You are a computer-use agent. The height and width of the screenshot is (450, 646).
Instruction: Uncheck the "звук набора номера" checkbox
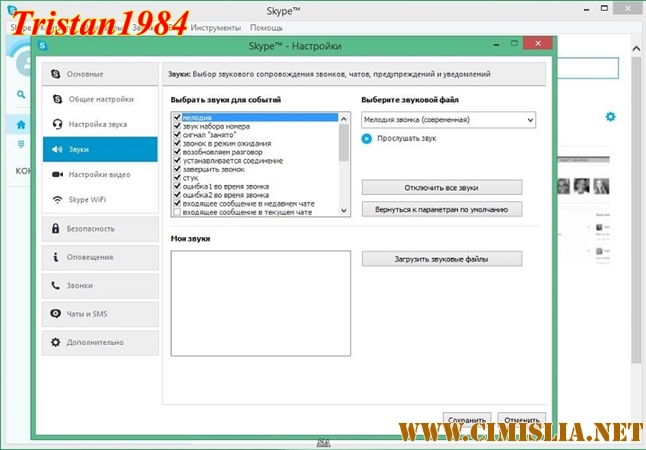(177, 126)
